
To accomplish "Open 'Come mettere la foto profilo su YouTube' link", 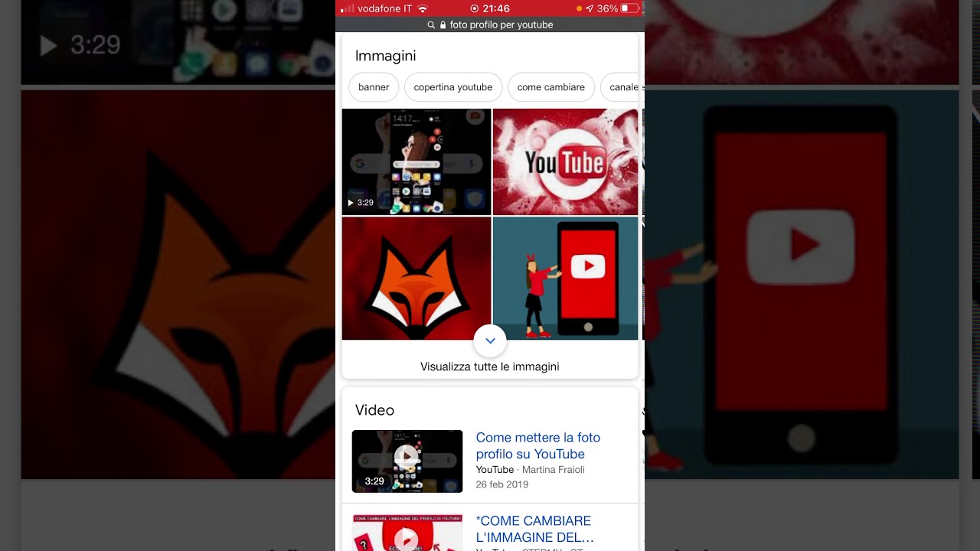I will click(x=538, y=445).
